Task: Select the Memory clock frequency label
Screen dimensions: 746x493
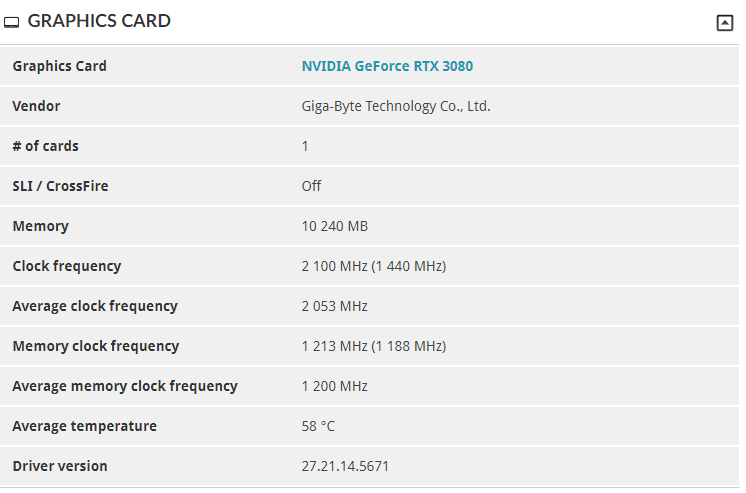Action: point(96,346)
